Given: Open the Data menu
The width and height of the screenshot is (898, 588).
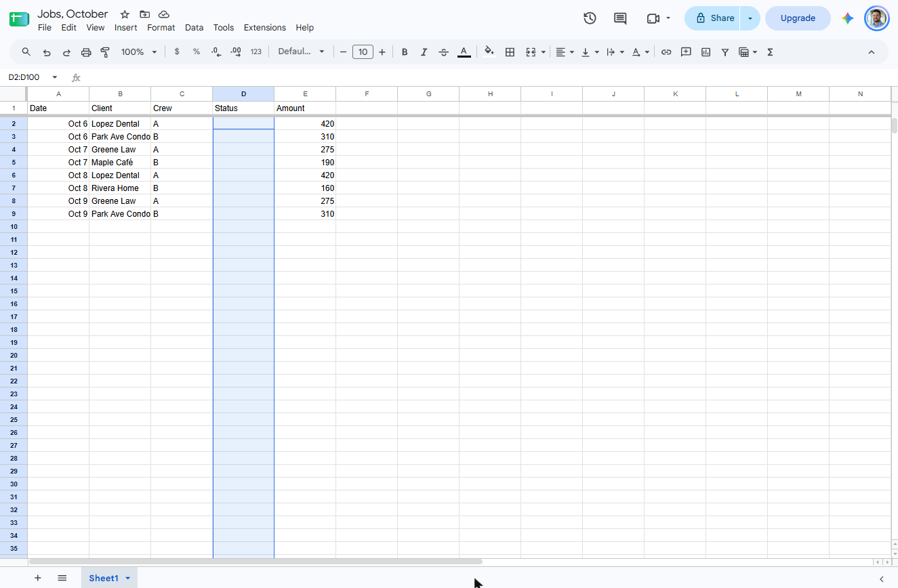Looking at the screenshot, I should 194,28.
